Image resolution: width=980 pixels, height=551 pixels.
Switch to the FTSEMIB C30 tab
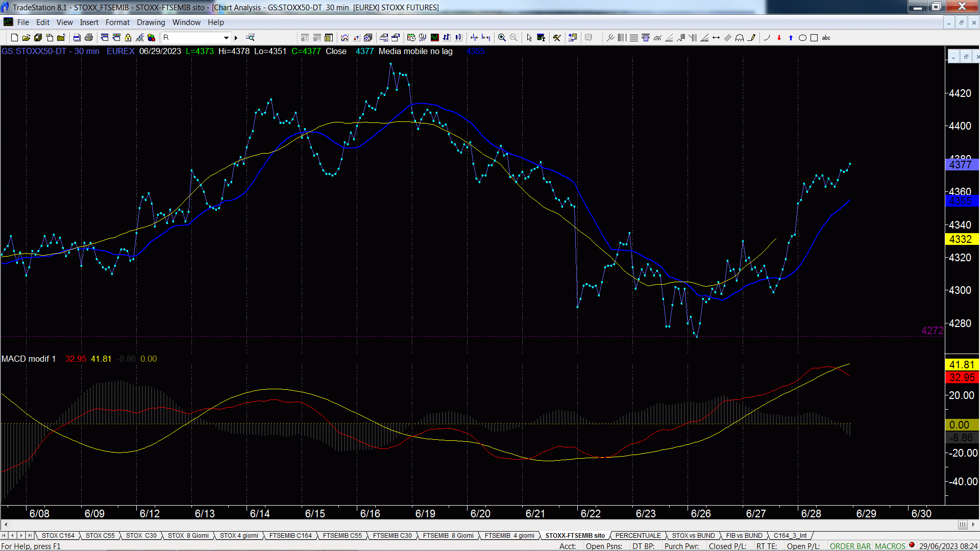392,535
